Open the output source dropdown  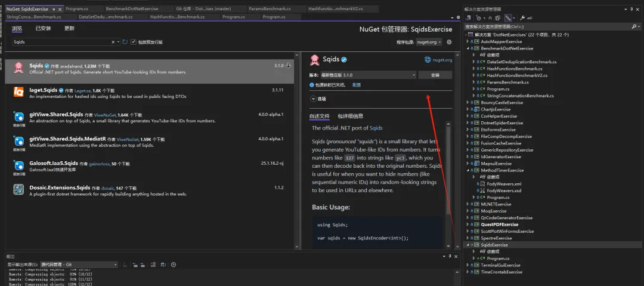79,265
